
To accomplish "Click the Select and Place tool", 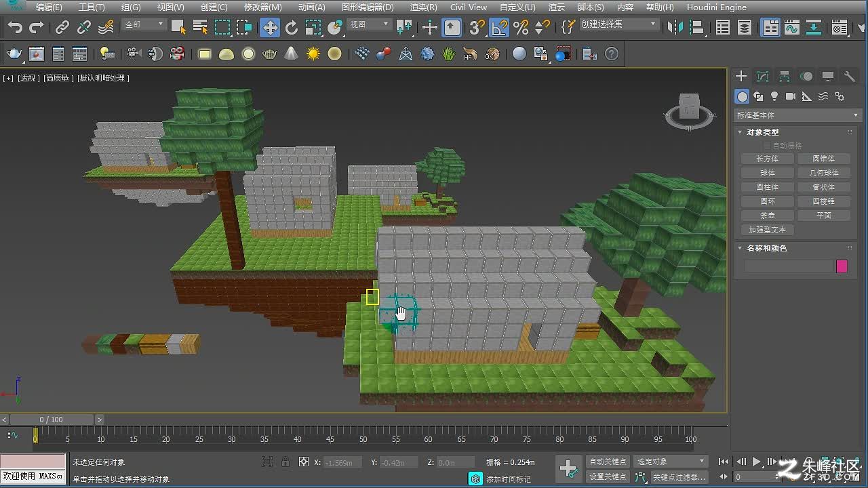I will tap(335, 27).
